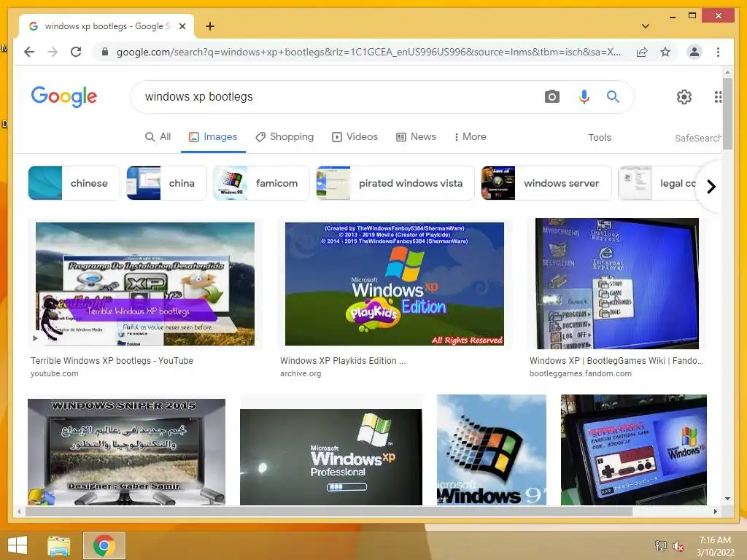This screenshot has width=747, height=560.
Task: Click the vertical scrollbar thumb
Action: (727, 114)
